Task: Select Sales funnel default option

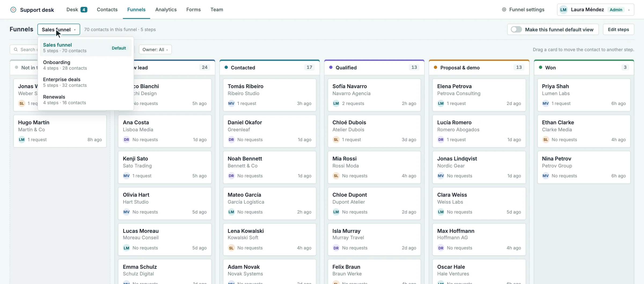Action: point(86,48)
